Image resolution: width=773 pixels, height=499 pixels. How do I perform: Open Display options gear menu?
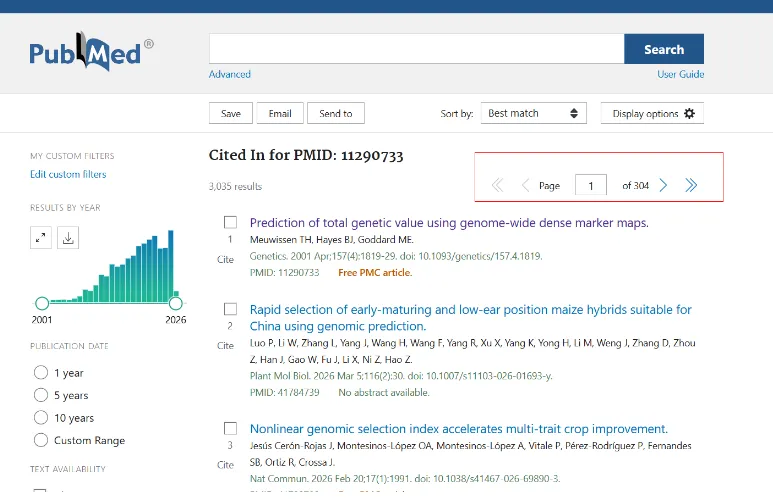point(653,114)
